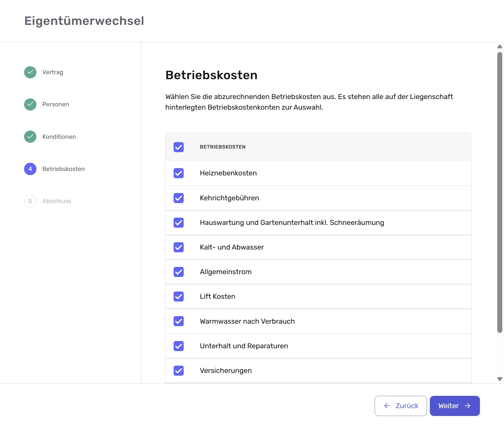Click the Warmwasser nach Verbrauch label

(x=247, y=321)
